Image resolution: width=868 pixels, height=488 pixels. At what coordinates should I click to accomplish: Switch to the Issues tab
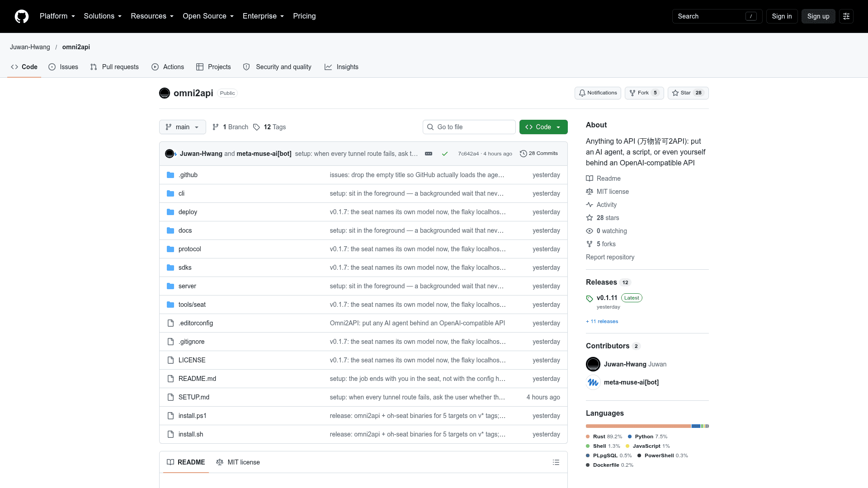63,67
